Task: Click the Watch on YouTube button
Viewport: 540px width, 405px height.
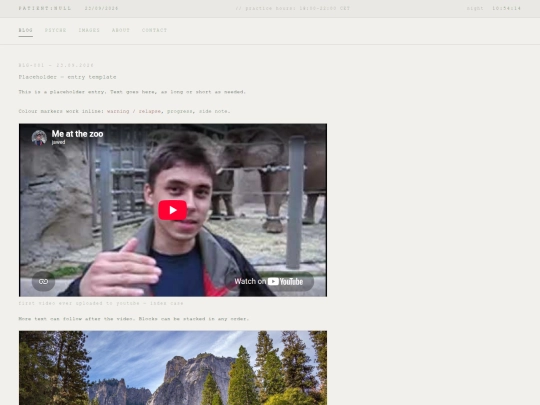Action: tap(269, 281)
